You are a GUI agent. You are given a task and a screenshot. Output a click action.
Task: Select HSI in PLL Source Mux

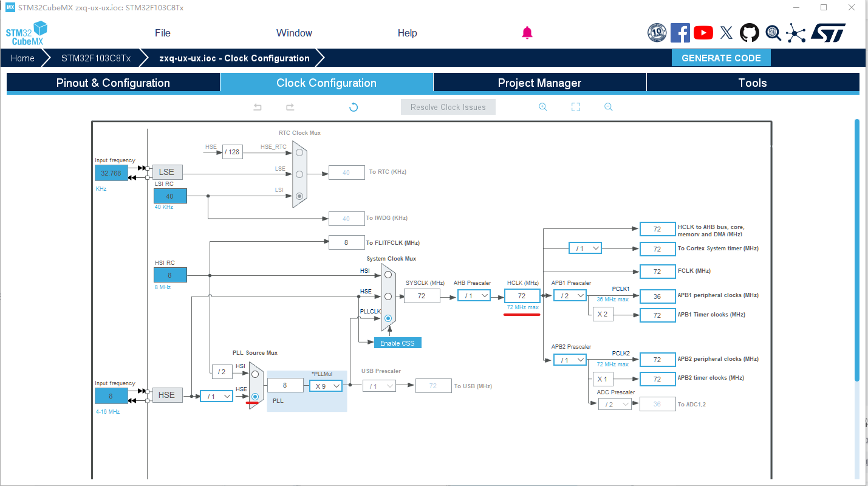(x=255, y=374)
